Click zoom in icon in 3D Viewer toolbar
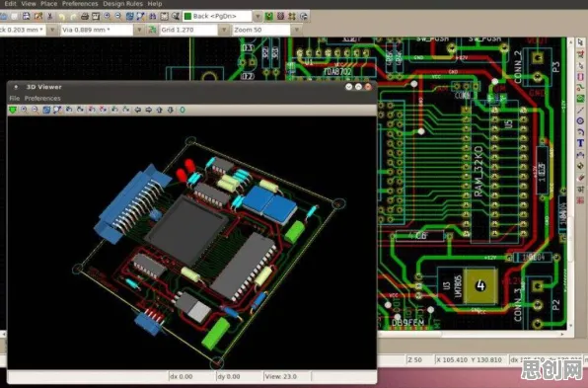588x388 pixels. tap(24, 110)
